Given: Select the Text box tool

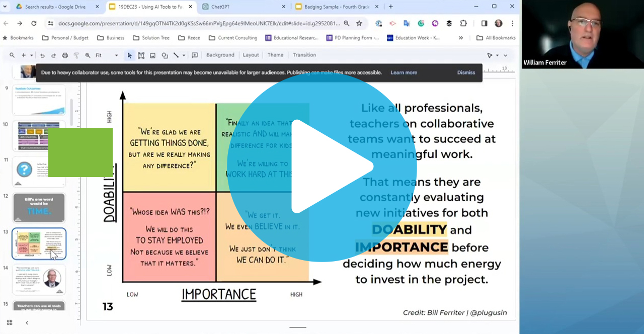Looking at the screenshot, I should tap(141, 55).
